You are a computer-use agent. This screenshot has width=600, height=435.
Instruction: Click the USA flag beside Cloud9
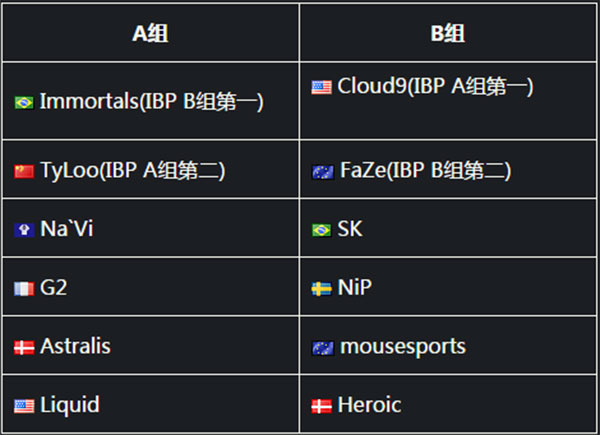click(x=321, y=87)
